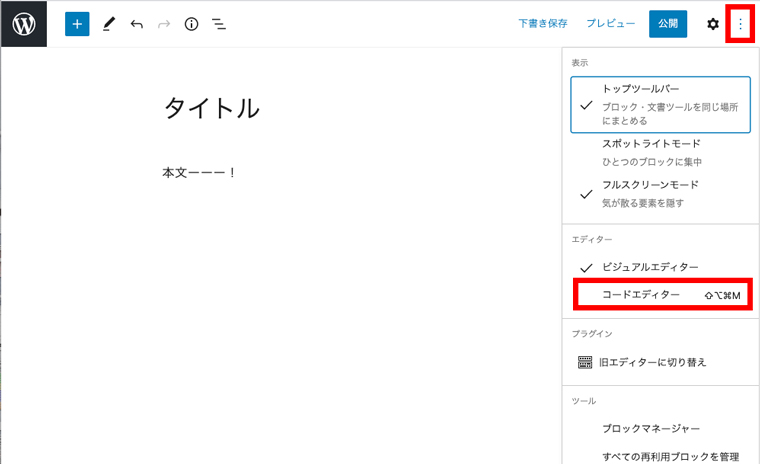The image size is (760, 464).
Task: Select the pencil edit tools icon
Action: pyautogui.click(x=109, y=24)
